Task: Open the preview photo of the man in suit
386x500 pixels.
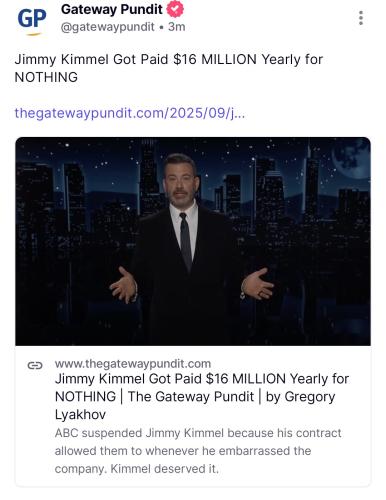Action: pos(193,241)
